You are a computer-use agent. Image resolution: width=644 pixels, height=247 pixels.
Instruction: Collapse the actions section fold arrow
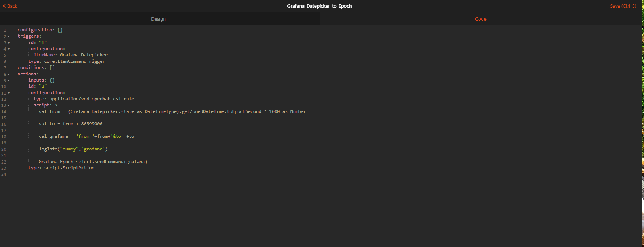[9, 74]
